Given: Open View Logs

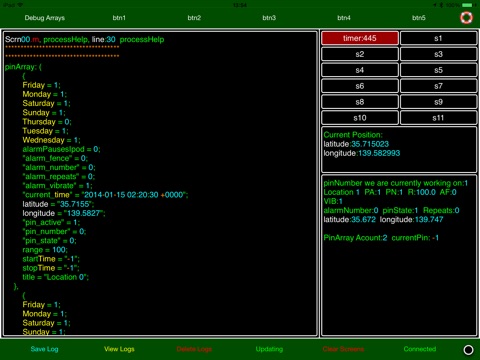Looking at the screenshot, I should [x=119, y=349].
